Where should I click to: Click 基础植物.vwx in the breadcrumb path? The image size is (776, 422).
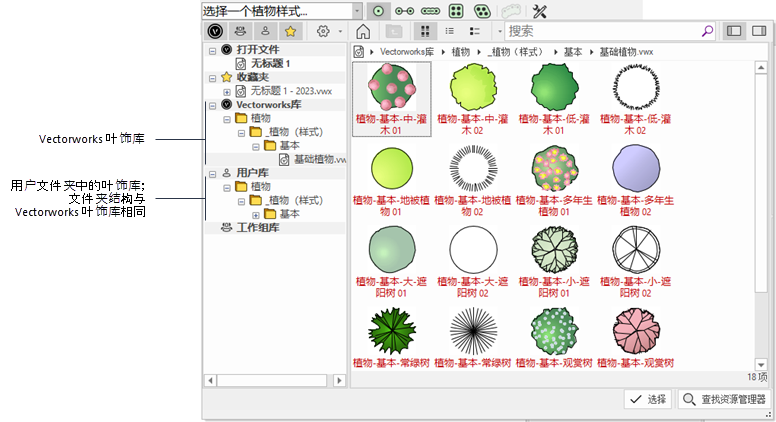(x=627, y=51)
